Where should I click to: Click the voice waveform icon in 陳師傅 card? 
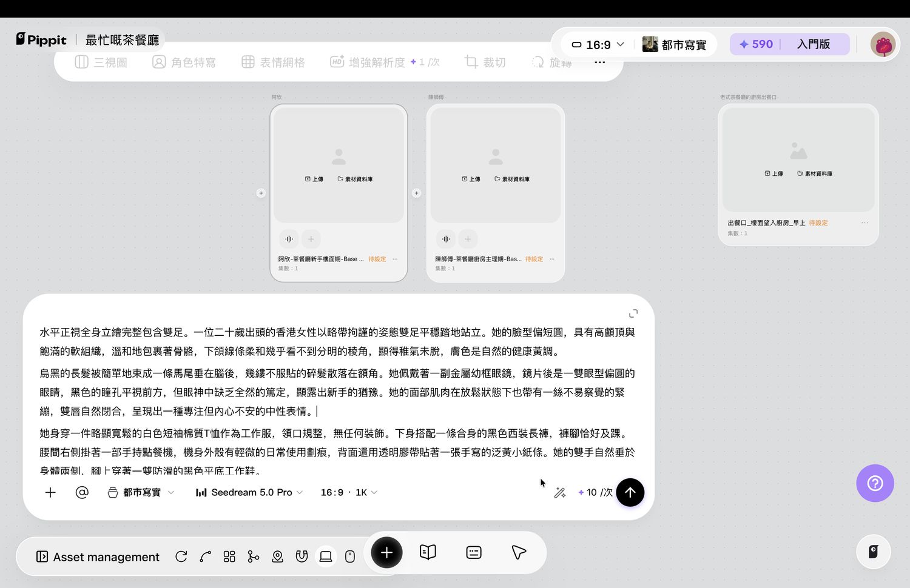point(446,239)
